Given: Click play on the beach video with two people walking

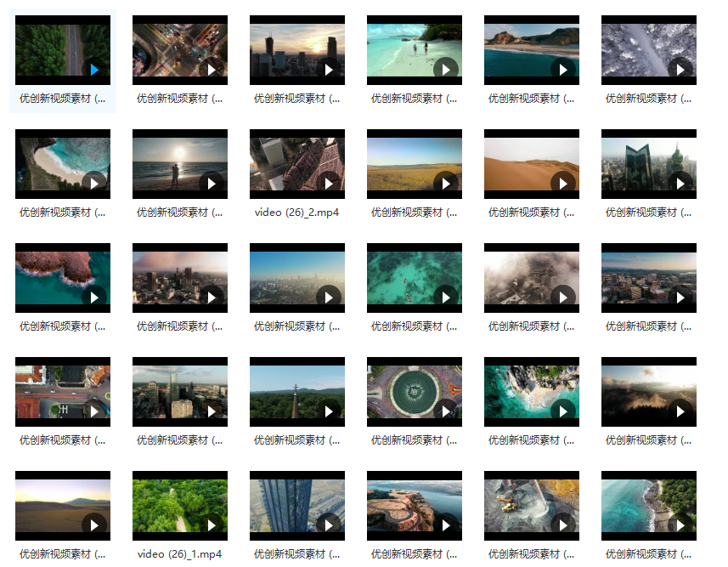Looking at the screenshot, I should click(x=446, y=70).
